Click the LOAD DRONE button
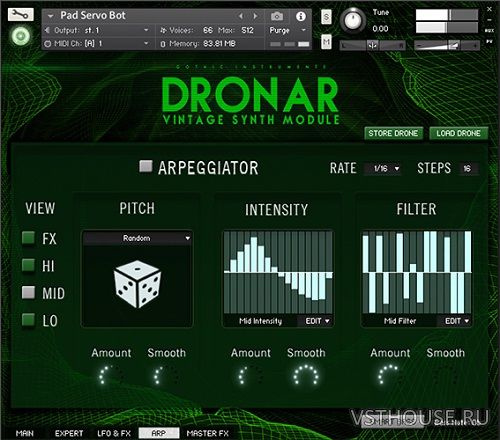500x440 pixels. [458, 133]
